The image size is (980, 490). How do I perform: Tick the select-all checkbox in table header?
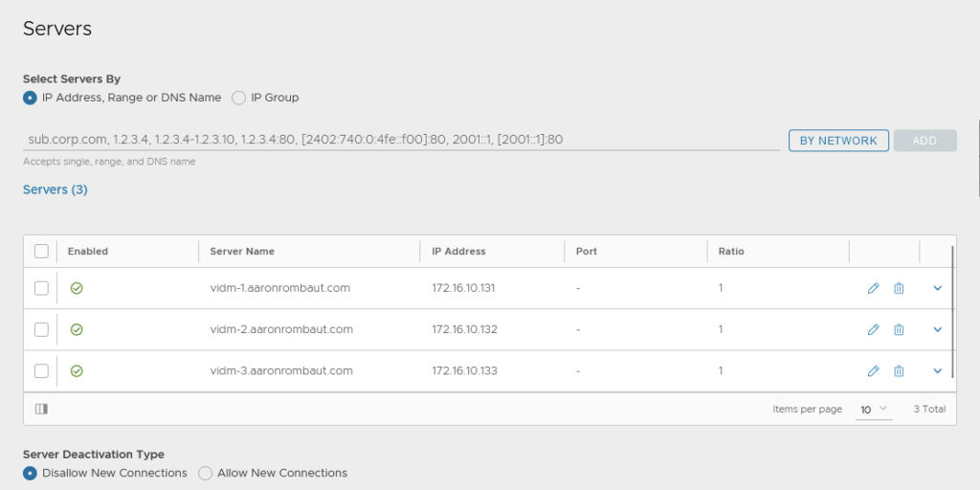tap(41, 251)
